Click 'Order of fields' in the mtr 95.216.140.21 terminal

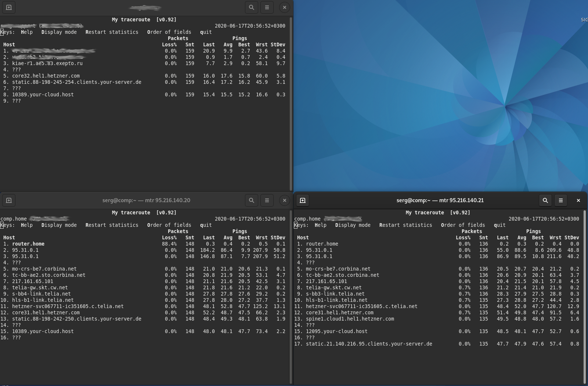pos(463,225)
